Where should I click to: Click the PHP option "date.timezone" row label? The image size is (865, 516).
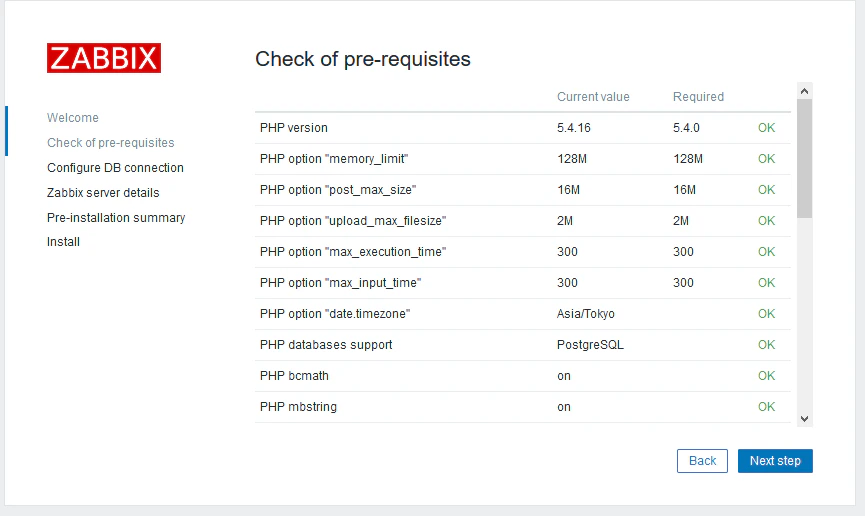pos(335,314)
